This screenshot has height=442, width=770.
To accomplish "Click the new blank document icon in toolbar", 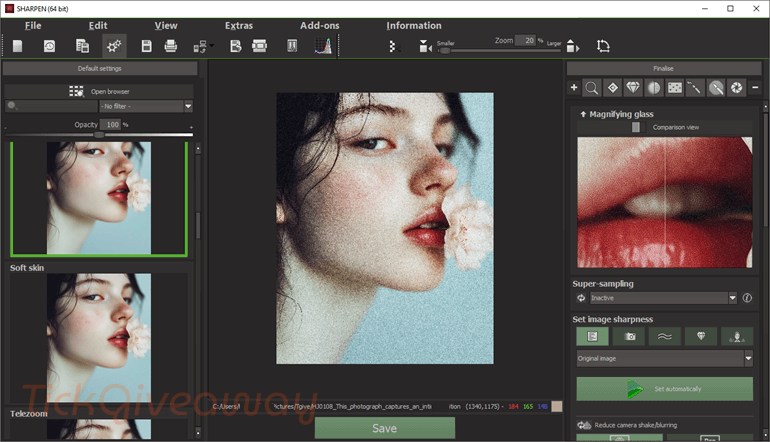I will pyautogui.click(x=18, y=46).
